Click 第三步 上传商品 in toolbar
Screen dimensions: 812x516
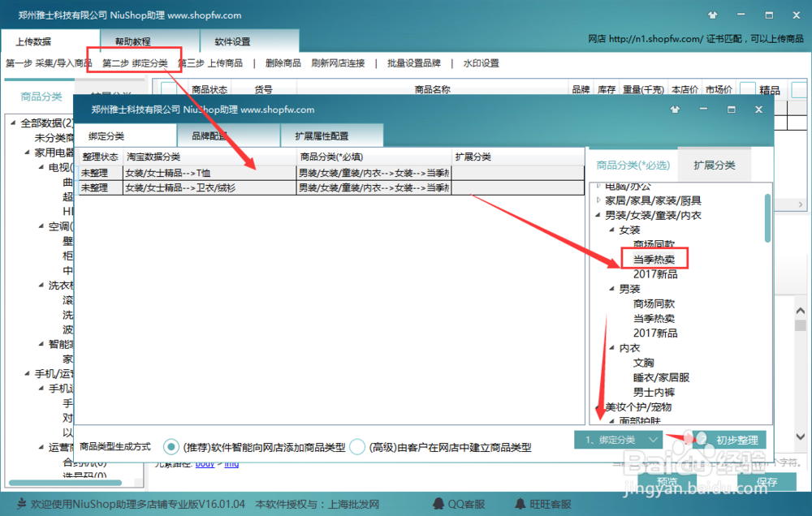[211, 63]
